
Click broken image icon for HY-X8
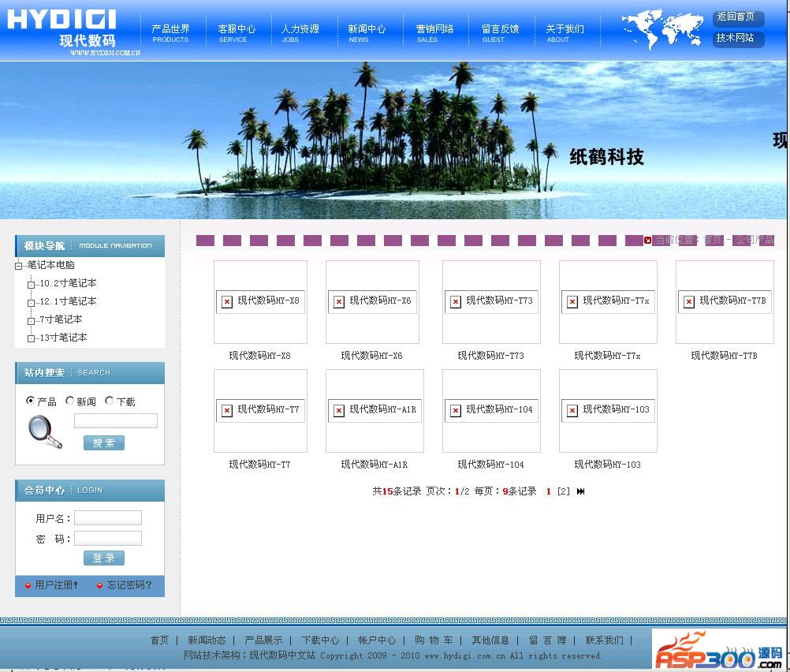point(227,301)
